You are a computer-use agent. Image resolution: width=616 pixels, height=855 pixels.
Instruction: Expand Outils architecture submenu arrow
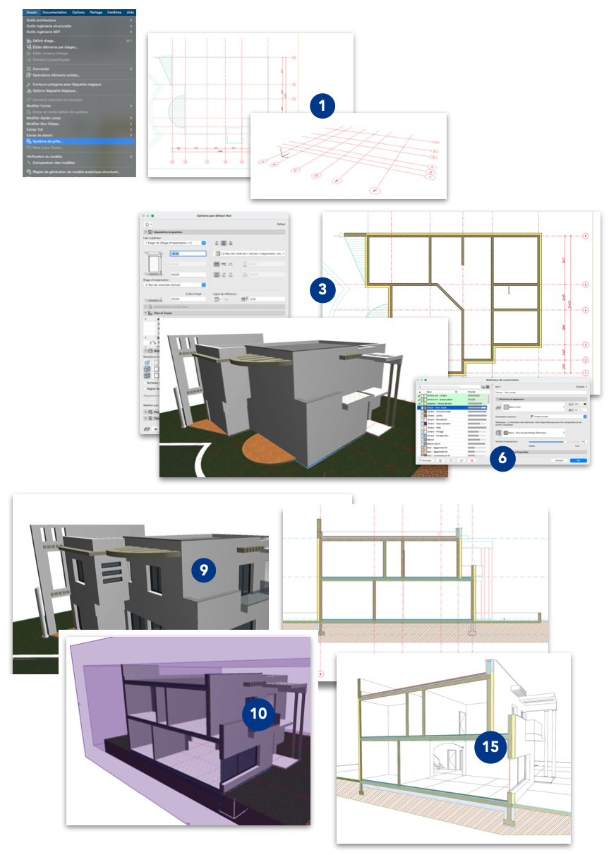(131, 20)
